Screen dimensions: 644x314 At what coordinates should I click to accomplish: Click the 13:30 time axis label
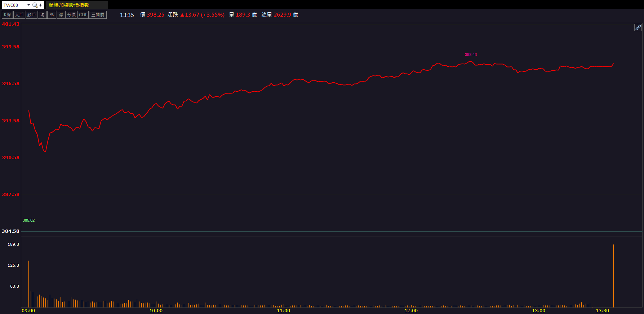pos(603,311)
